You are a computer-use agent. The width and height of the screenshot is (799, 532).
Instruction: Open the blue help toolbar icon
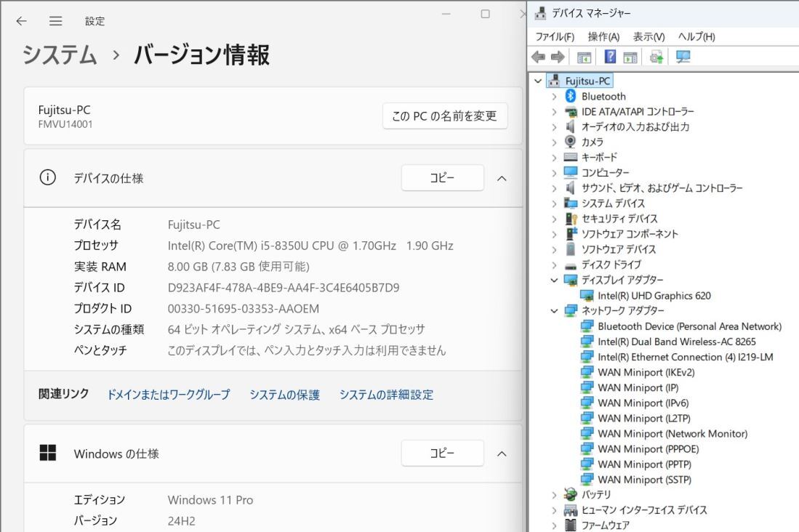click(610, 57)
